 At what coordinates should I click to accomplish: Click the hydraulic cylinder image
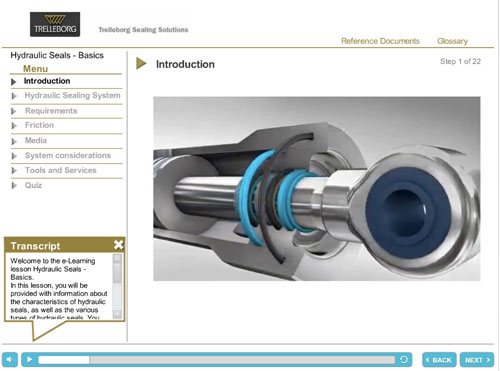pos(317,189)
